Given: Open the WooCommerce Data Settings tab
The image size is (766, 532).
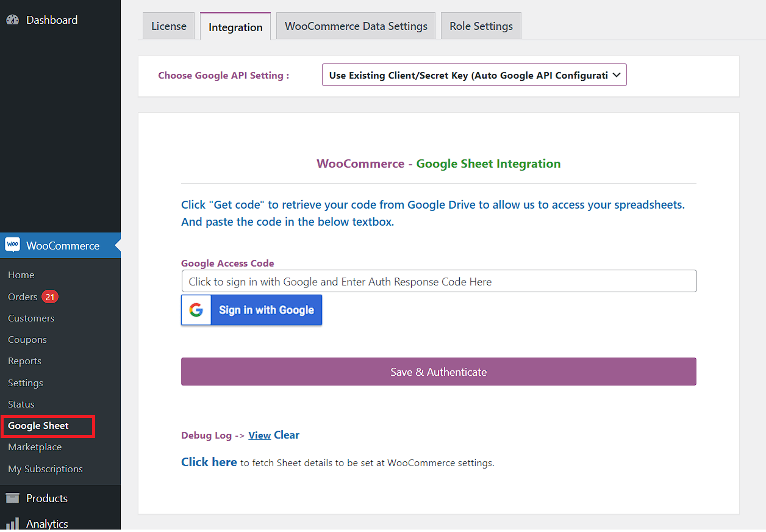Looking at the screenshot, I should (356, 26).
